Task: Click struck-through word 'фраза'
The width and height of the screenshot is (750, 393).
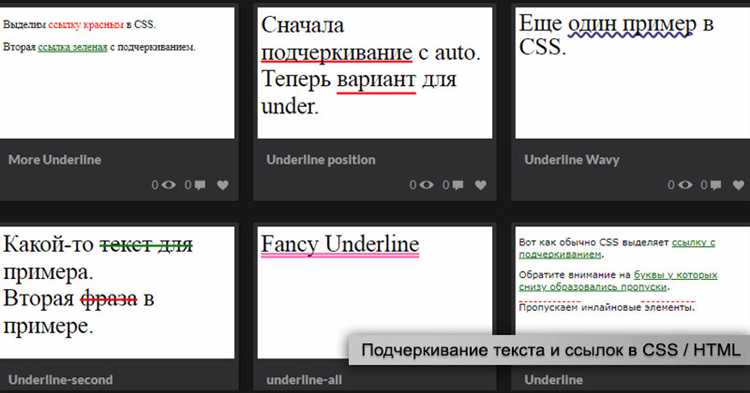Action: 109,299
